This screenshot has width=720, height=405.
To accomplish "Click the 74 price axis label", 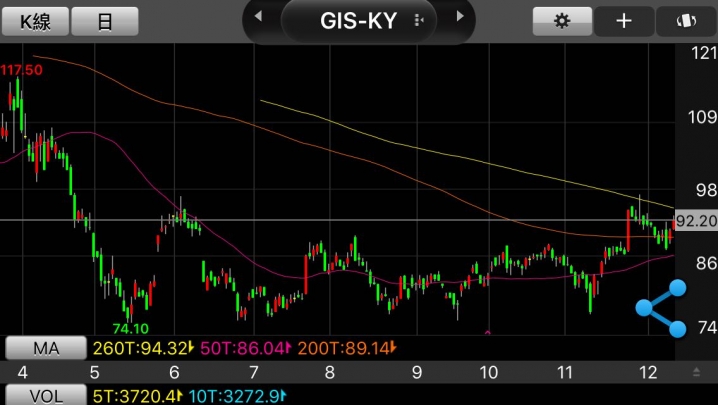I will [x=707, y=327].
